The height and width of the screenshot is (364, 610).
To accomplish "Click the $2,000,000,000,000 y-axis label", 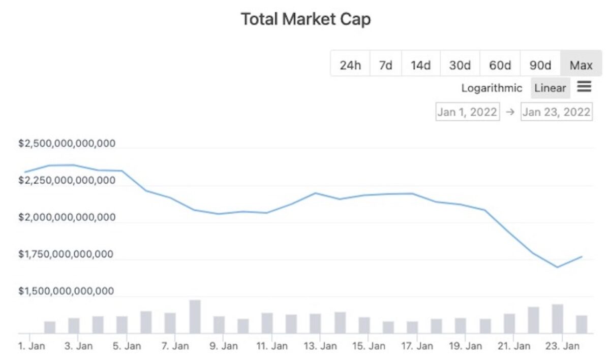I will coord(67,217).
